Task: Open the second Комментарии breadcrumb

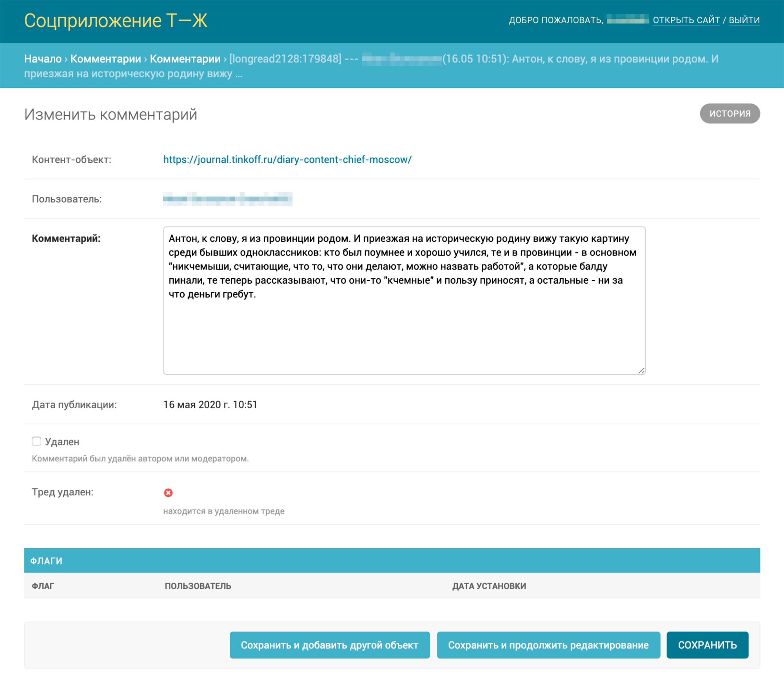Action: (x=185, y=59)
